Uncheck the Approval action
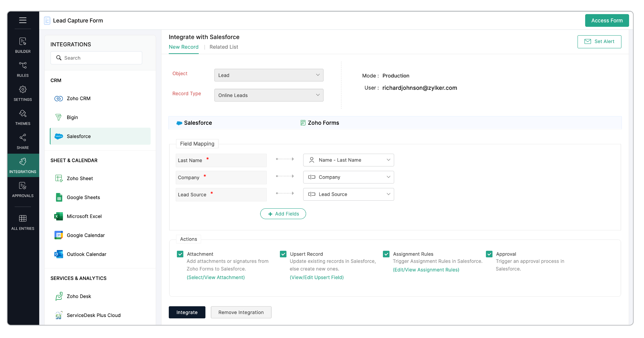Screen dimensions: 644x338 489,254
